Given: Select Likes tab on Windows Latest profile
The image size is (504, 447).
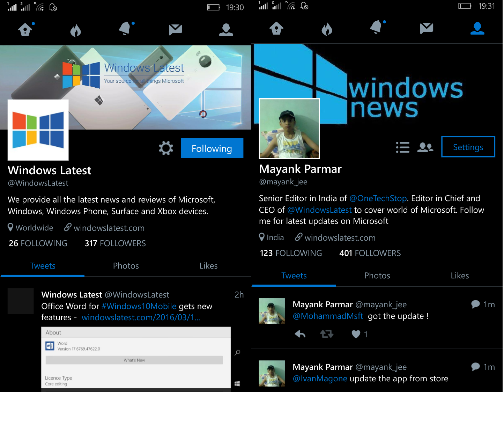Looking at the screenshot, I should pos(209,266).
